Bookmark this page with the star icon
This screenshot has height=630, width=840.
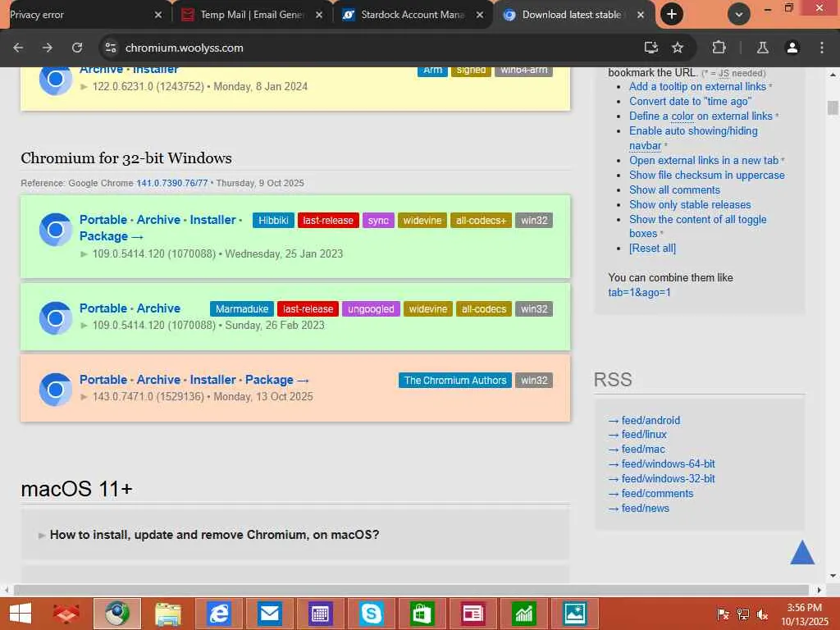pyautogui.click(x=678, y=48)
